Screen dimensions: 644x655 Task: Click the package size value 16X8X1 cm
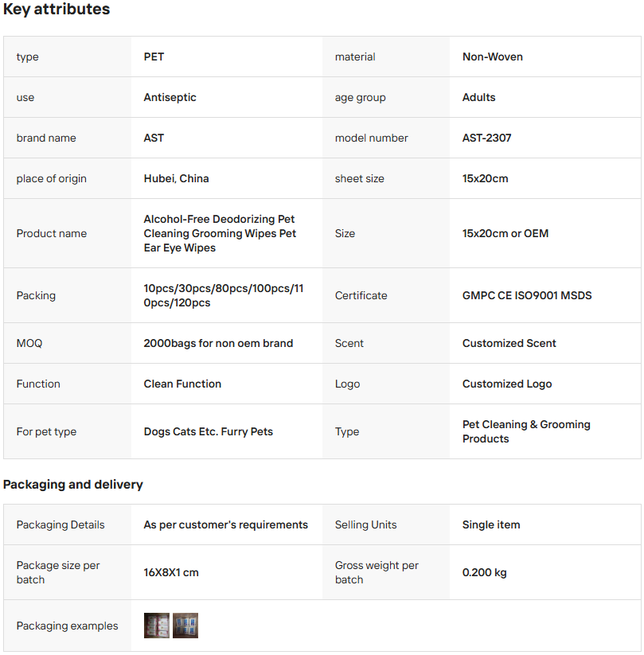[171, 572]
